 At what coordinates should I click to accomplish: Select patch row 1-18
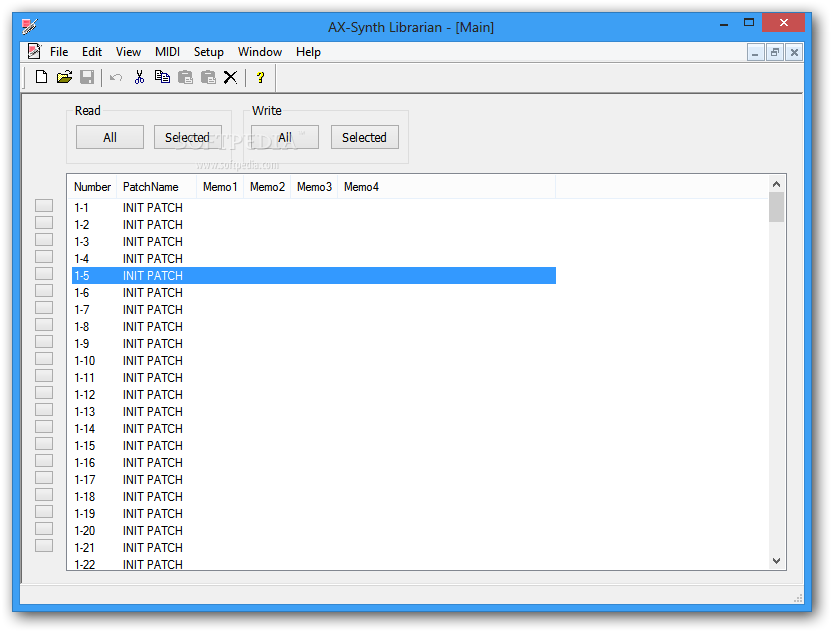[314, 496]
